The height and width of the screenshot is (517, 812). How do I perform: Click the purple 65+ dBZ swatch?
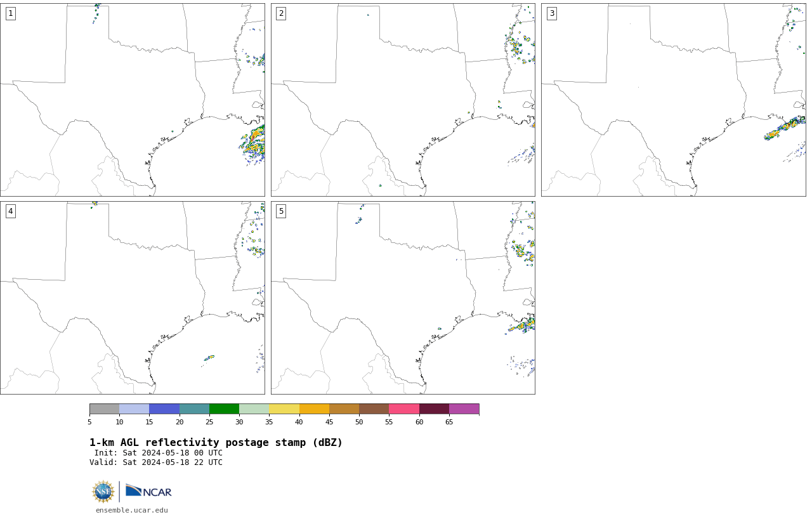pos(464,409)
